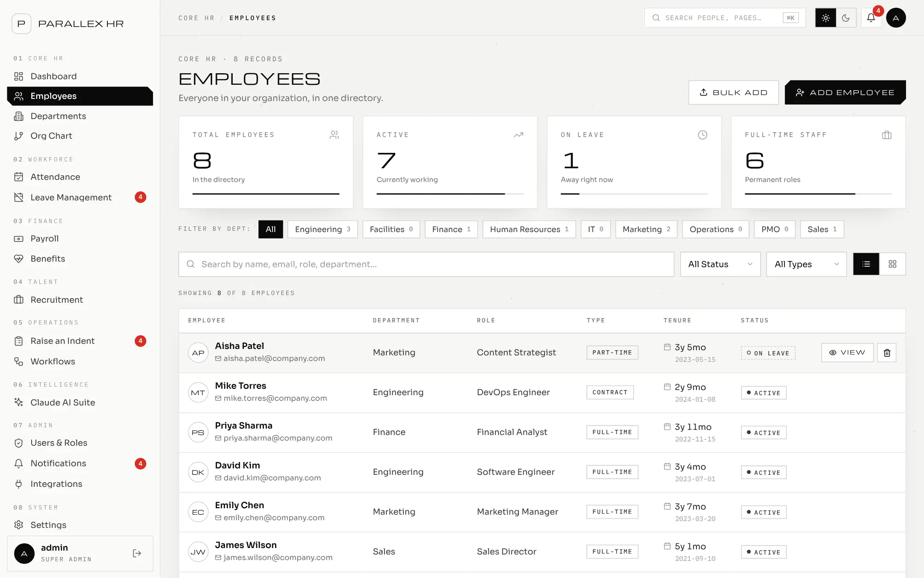Image resolution: width=924 pixels, height=578 pixels.
Task: Click the On Leave clock icon
Action: 702,135
